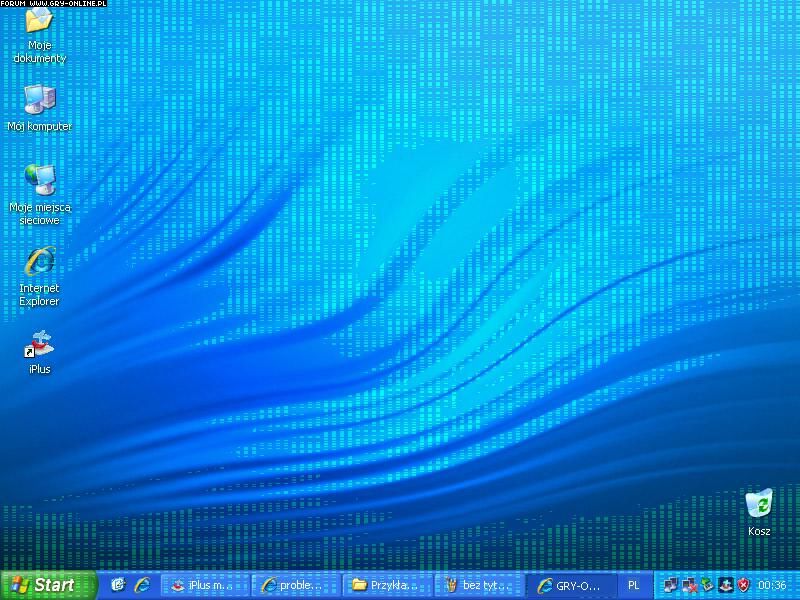Switch to the 'proble...' Internet Explorer taskbar button
Viewport: 800px width, 600px height.
coord(293,585)
